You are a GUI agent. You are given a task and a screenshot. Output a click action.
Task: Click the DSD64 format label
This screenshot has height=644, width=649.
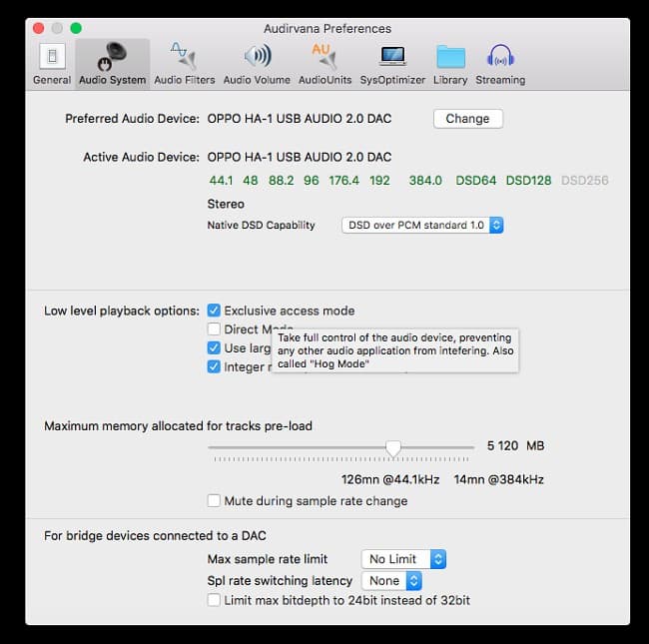(476, 181)
